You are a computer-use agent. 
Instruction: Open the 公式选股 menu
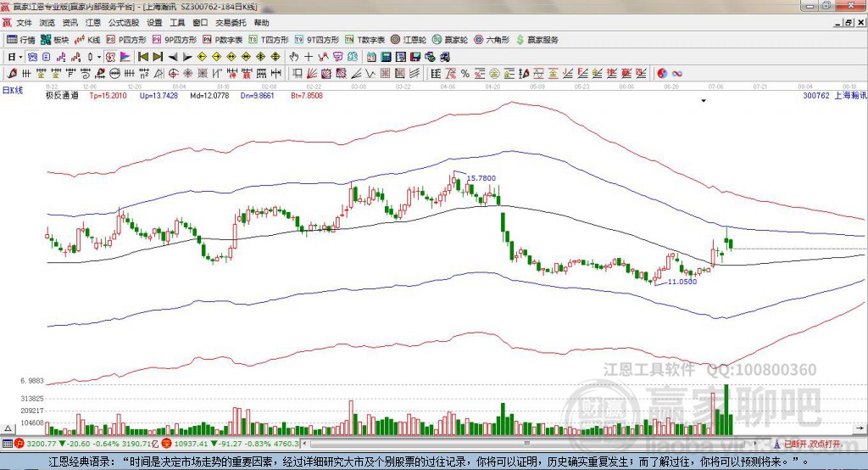point(124,23)
